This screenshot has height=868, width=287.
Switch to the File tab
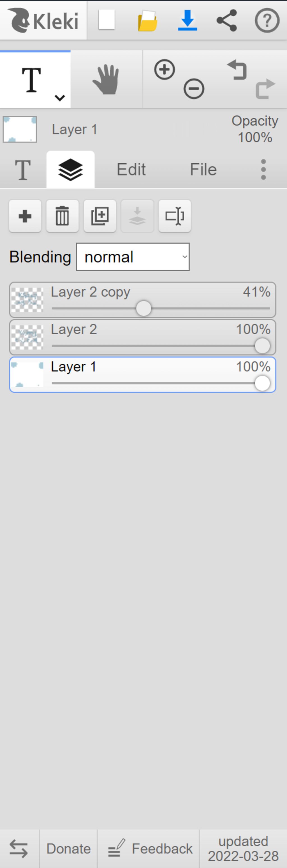pyautogui.click(x=203, y=170)
